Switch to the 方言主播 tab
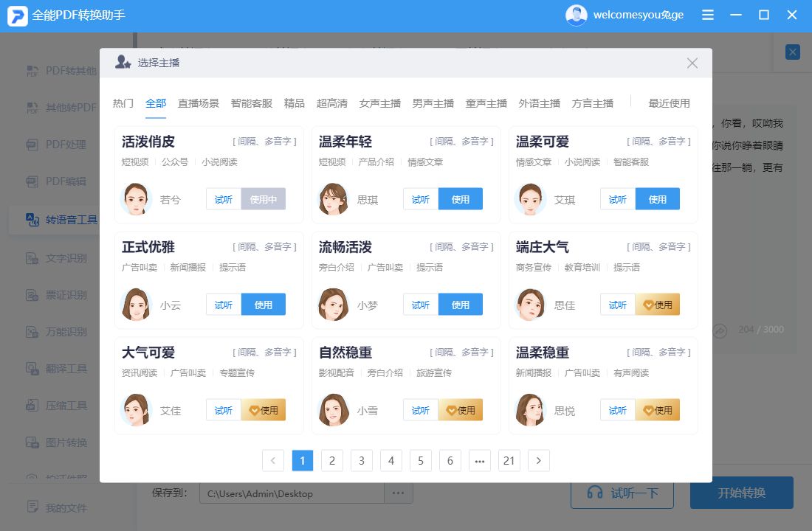The width and height of the screenshot is (812, 531). [x=593, y=103]
